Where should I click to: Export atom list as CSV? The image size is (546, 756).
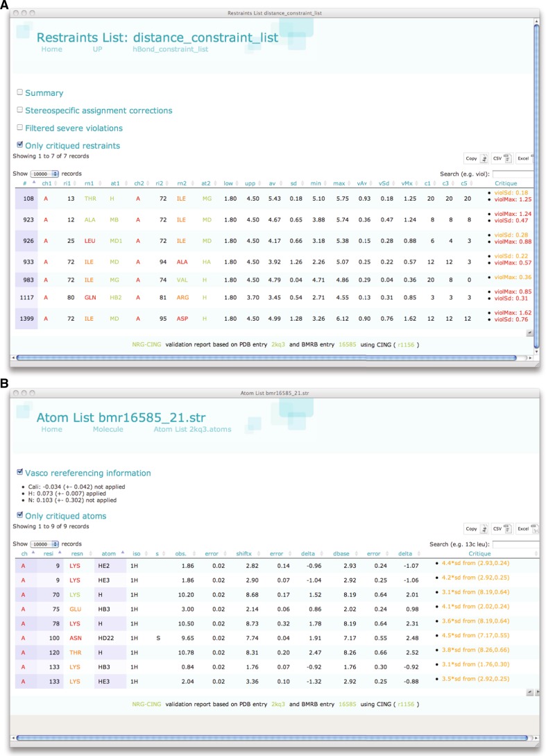(x=500, y=529)
